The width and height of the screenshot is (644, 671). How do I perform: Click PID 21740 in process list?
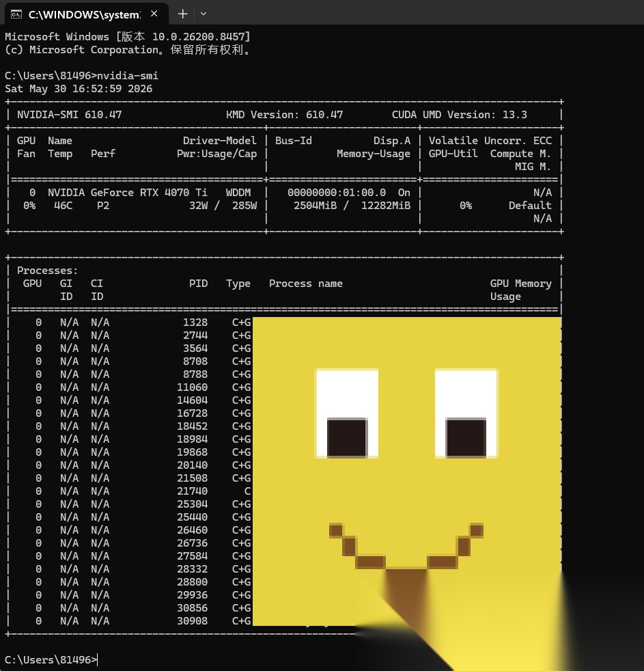tap(193, 491)
